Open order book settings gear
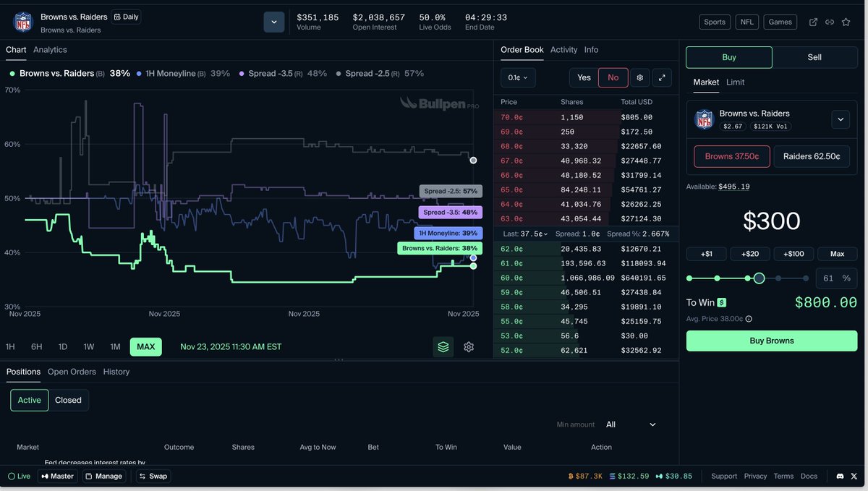Image resolution: width=868 pixels, height=491 pixels. coord(639,77)
